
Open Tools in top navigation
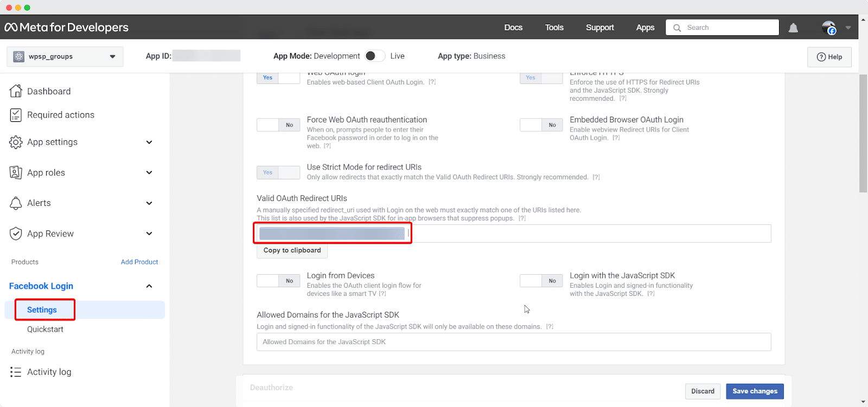(554, 28)
